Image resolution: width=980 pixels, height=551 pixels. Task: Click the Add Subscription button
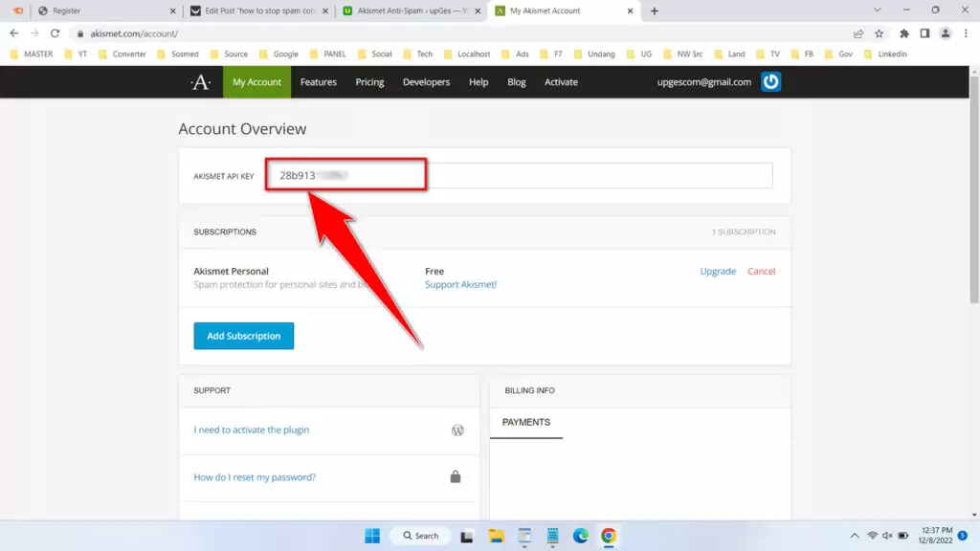point(243,336)
